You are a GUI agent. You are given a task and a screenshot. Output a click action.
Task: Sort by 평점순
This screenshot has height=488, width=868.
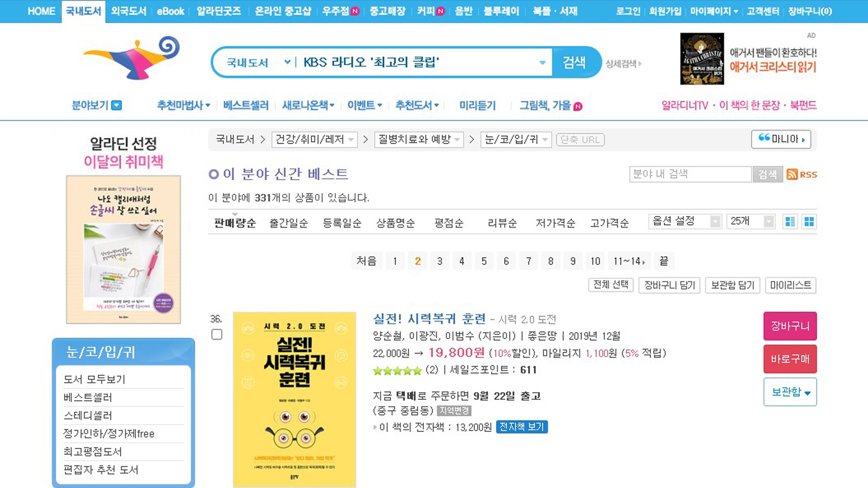[449, 223]
